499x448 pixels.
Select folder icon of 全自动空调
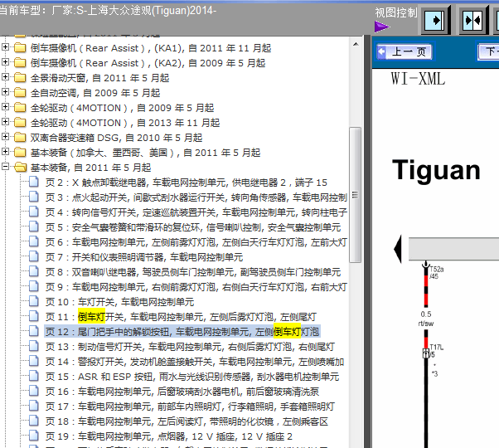point(20,92)
